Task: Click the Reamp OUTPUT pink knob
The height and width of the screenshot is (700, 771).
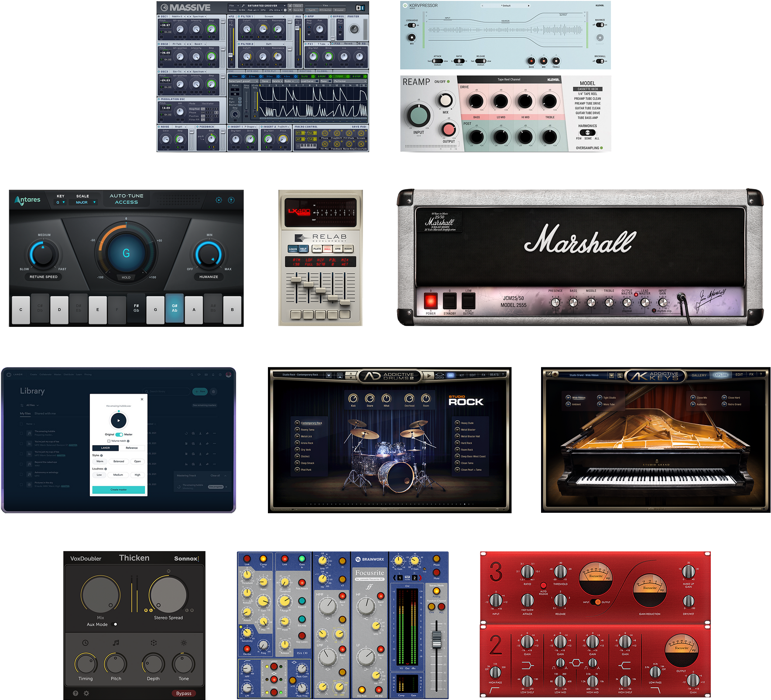Action: (x=449, y=129)
